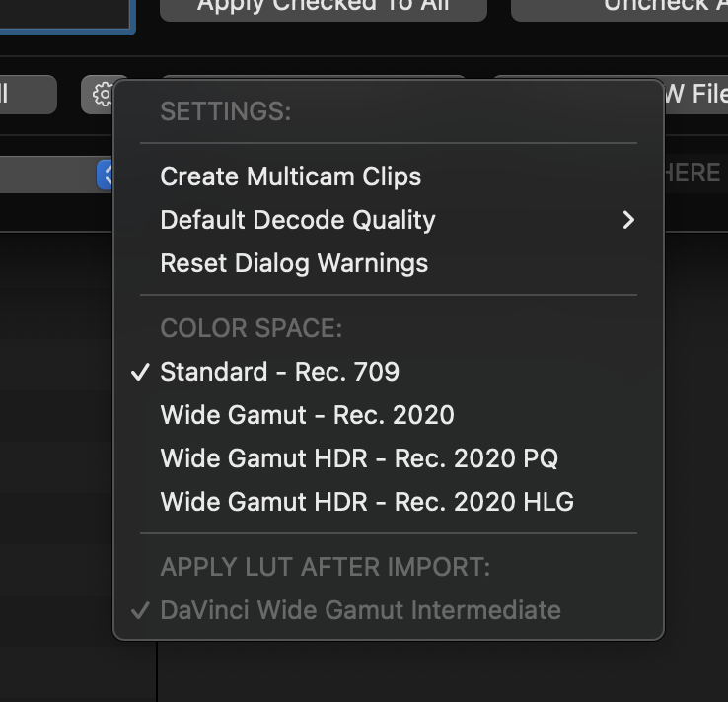
Task: Click the blue-outlined box at top left
Action: pos(65,14)
